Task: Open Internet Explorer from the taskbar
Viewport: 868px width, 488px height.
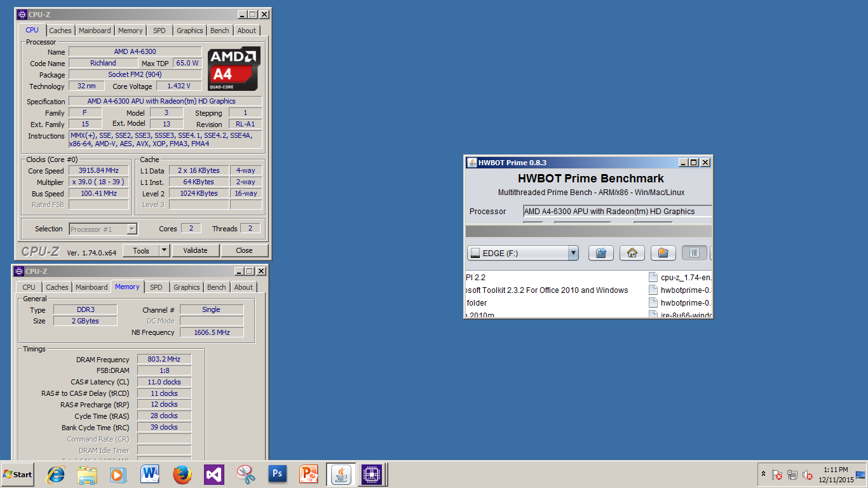Action: tap(56, 474)
